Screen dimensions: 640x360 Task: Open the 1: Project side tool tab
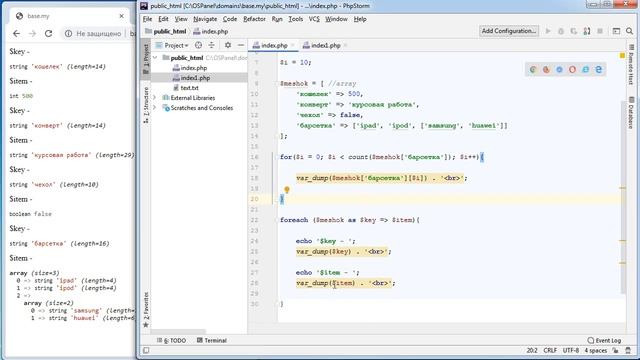[x=146, y=59]
